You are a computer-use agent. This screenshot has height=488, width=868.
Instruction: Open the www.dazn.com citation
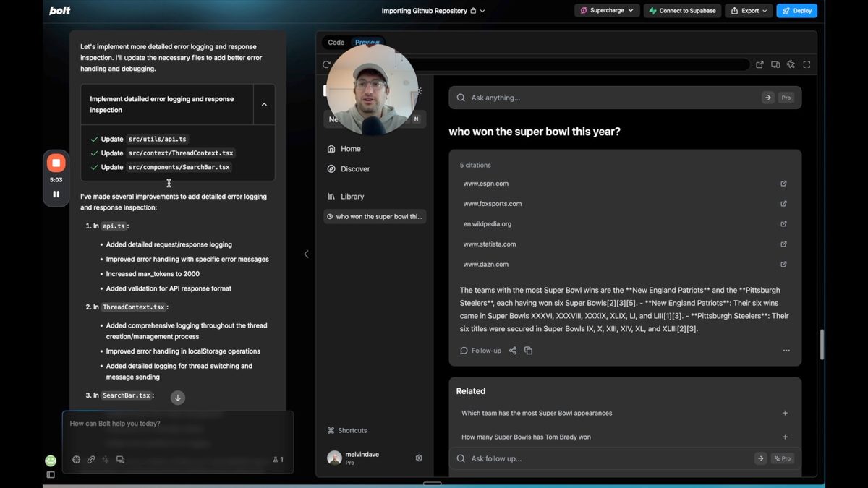485,265
